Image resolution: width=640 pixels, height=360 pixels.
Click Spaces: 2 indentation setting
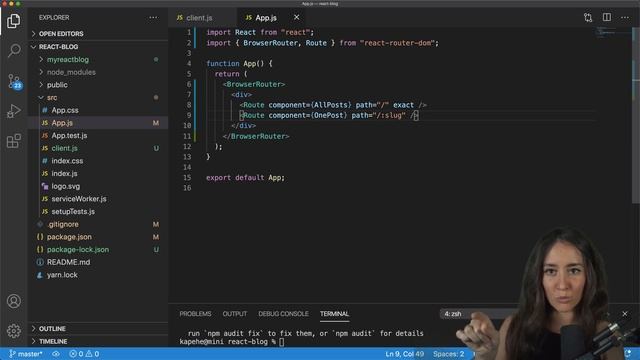pos(448,354)
